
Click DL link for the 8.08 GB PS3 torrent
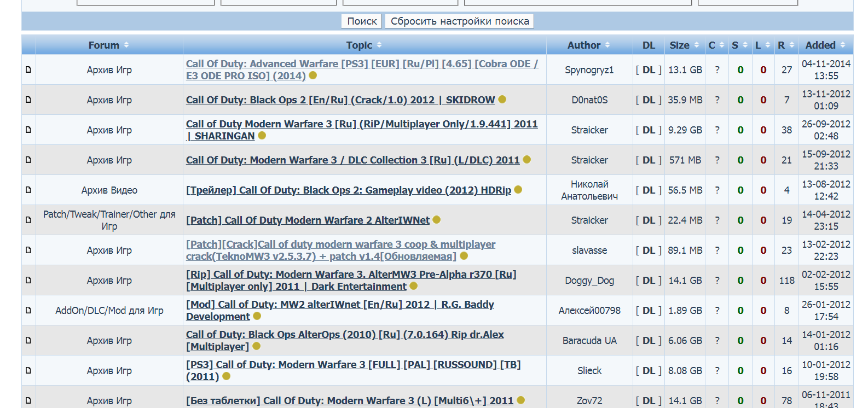pyautogui.click(x=649, y=371)
